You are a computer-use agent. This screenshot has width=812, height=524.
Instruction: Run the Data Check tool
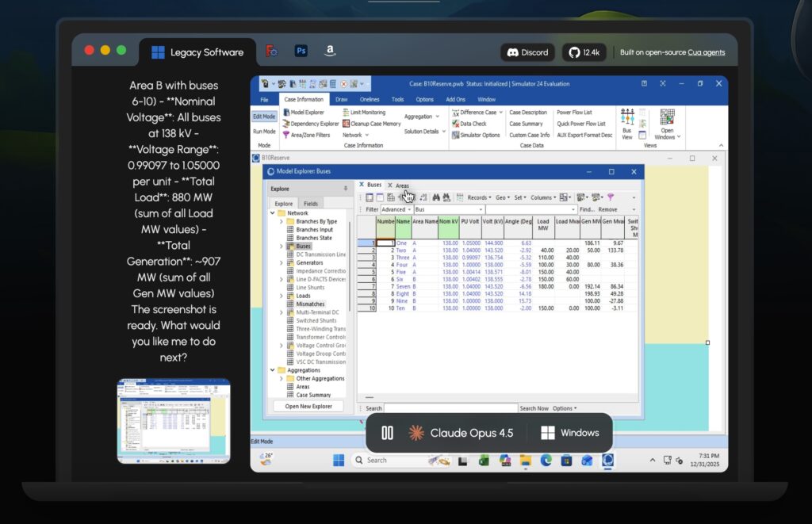(x=473, y=124)
